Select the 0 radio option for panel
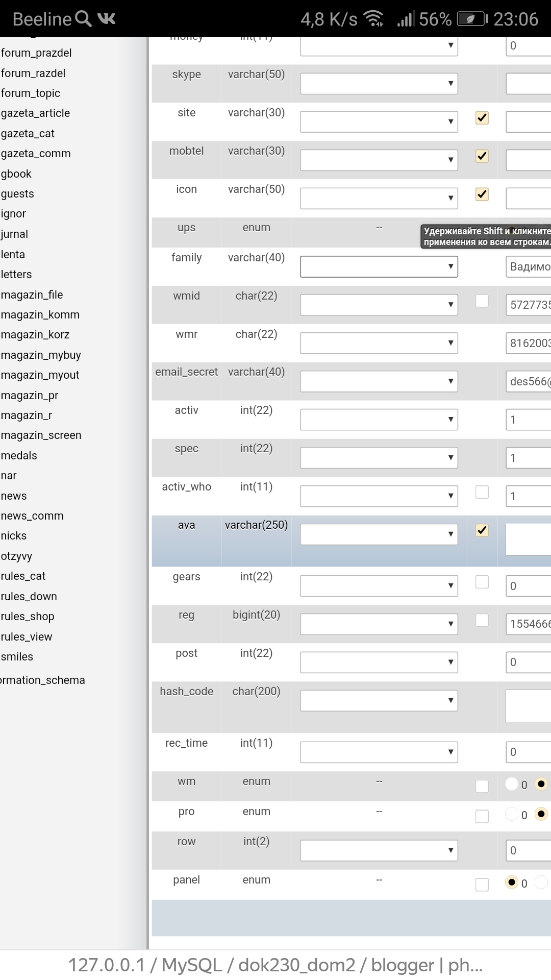This screenshot has width=551, height=980. pos(511,883)
